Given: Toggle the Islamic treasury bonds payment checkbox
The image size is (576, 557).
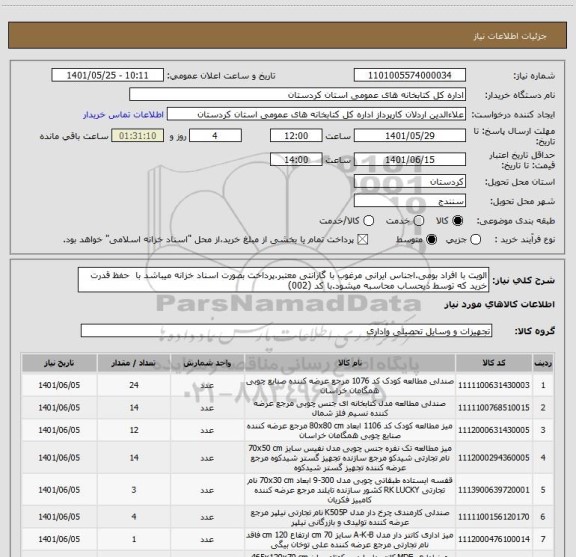Looking at the screenshot, I should click(x=363, y=240).
